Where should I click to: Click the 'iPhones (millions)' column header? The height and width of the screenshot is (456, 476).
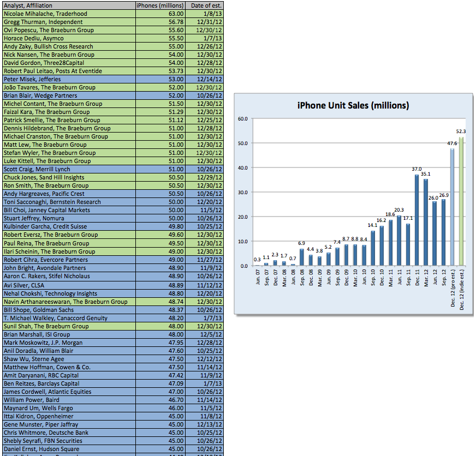[x=160, y=5]
